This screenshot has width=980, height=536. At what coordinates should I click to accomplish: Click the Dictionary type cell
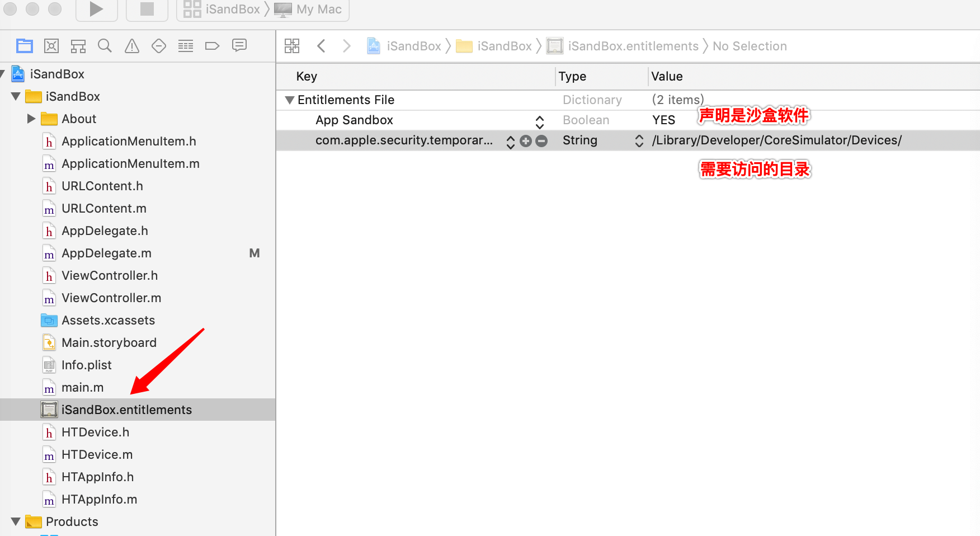[592, 100]
